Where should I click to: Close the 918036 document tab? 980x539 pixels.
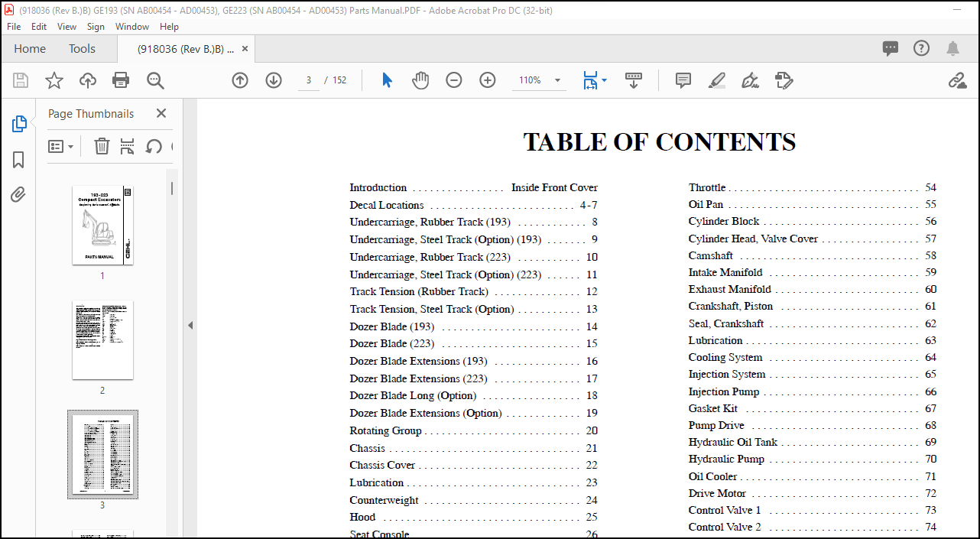tap(245, 48)
